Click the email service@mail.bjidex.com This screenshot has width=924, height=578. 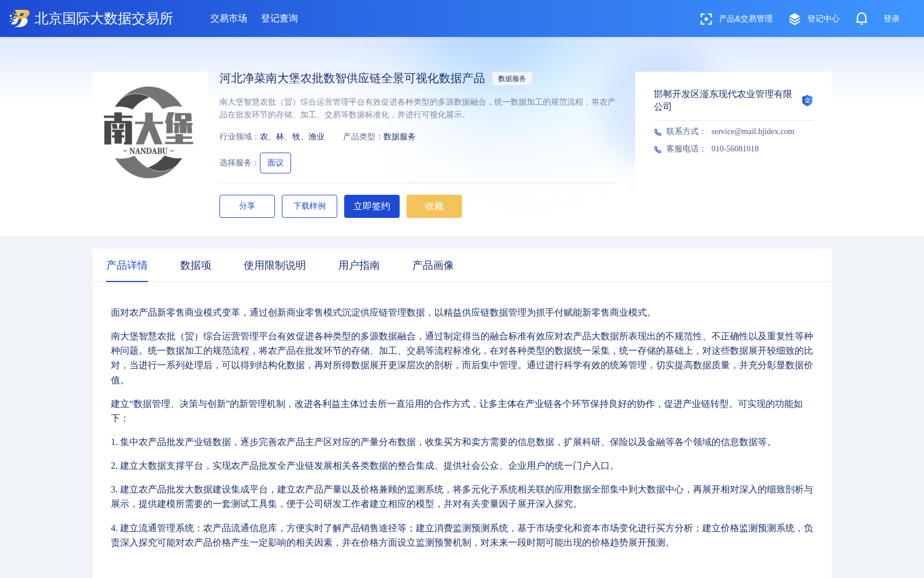click(752, 132)
